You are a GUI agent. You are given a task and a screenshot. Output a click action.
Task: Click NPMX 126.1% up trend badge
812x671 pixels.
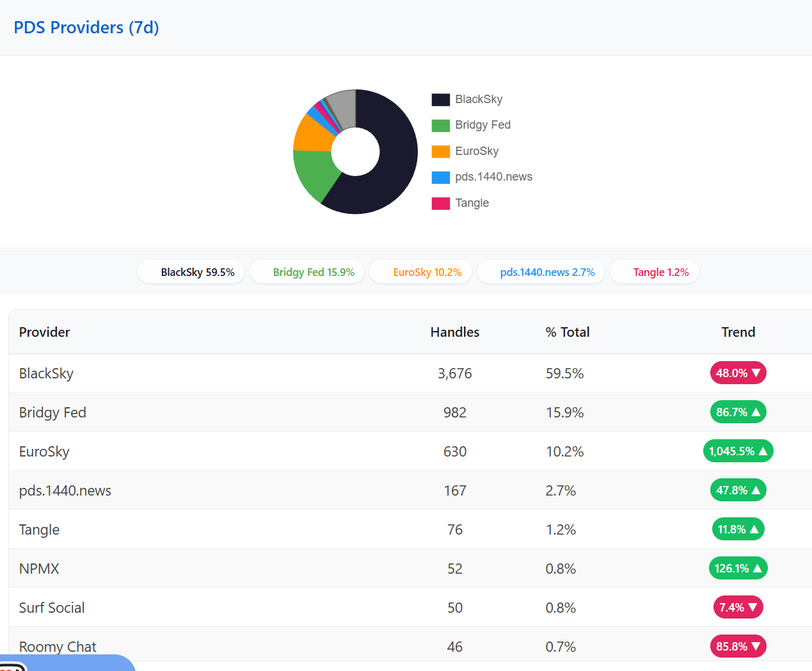(738, 569)
